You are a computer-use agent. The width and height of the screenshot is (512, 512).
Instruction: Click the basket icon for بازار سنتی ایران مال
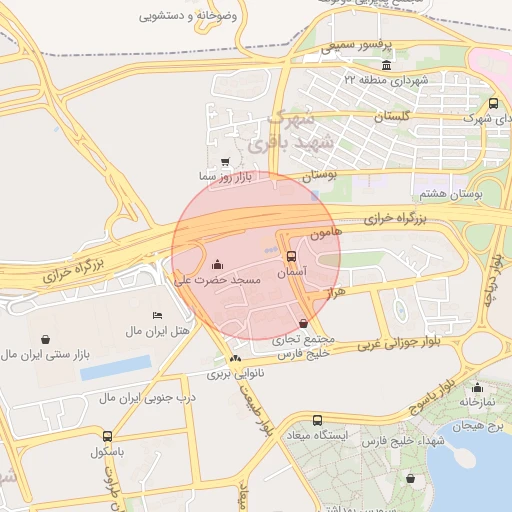point(46,340)
